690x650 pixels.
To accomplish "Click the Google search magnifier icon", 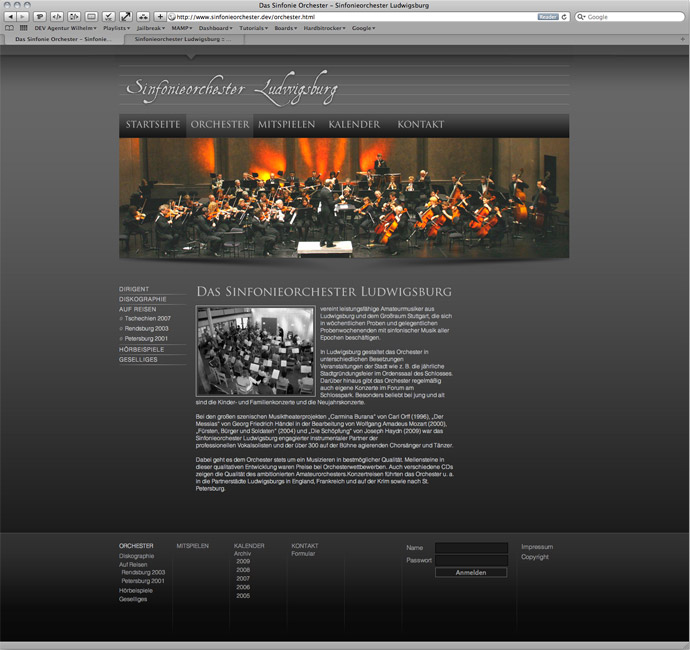I will 581,17.
